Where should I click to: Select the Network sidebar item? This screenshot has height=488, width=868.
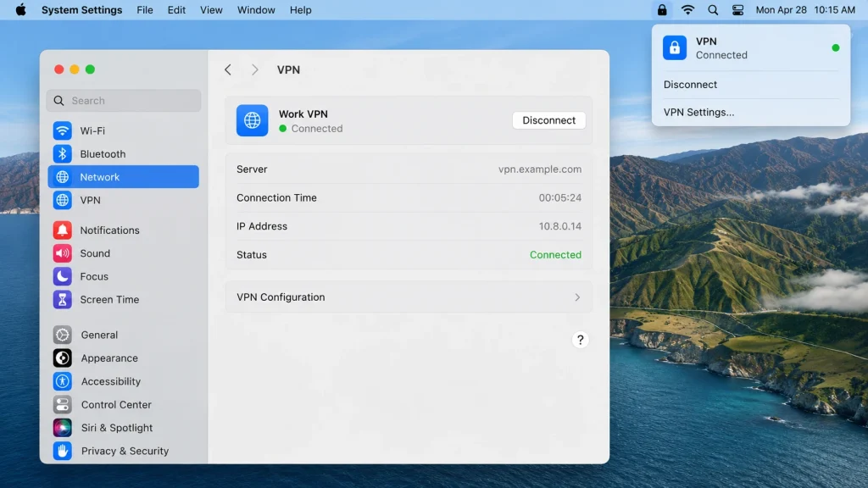124,177
